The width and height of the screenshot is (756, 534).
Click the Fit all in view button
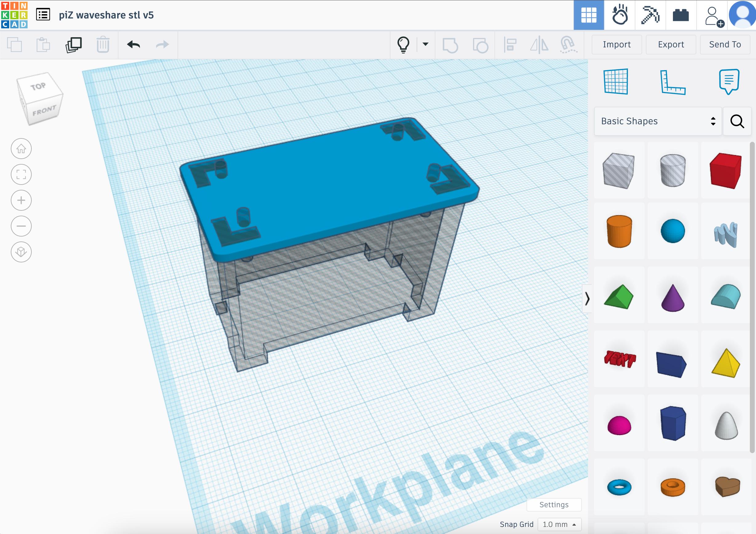(x=21, y=174)
